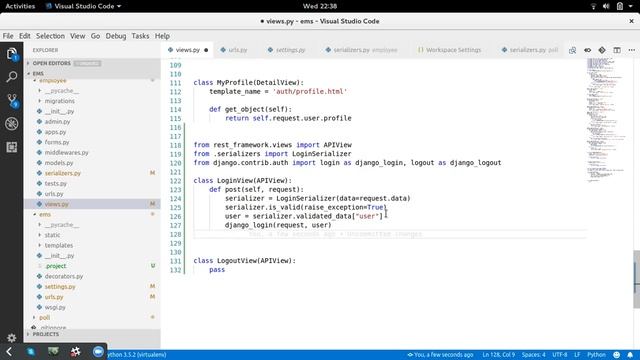The width and height of the screenshot is (640, 360).
Task: Open the Source Control view
Action: 11,100
